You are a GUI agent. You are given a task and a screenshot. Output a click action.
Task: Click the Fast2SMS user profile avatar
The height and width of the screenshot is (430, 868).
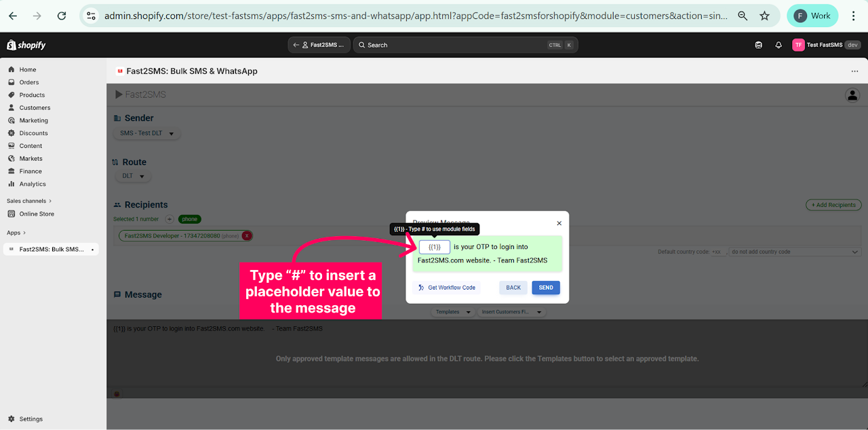852,95
